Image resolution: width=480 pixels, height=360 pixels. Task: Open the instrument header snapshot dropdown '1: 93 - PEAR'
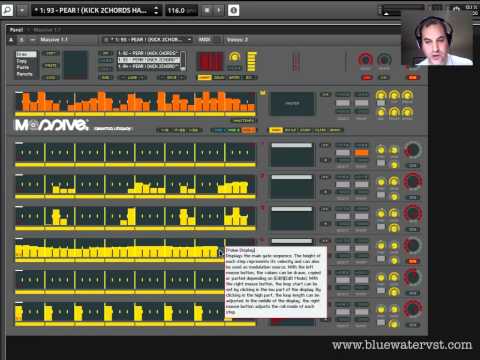tap(147, 40)
